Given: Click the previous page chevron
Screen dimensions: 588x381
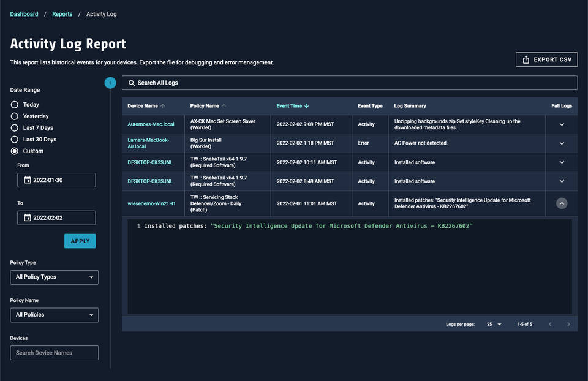Looking at the screenshot, I should [550, 324].
